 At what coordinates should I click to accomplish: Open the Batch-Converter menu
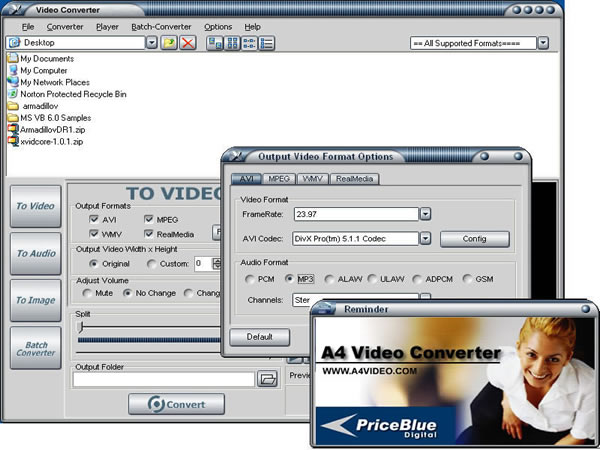coord(161,27)
